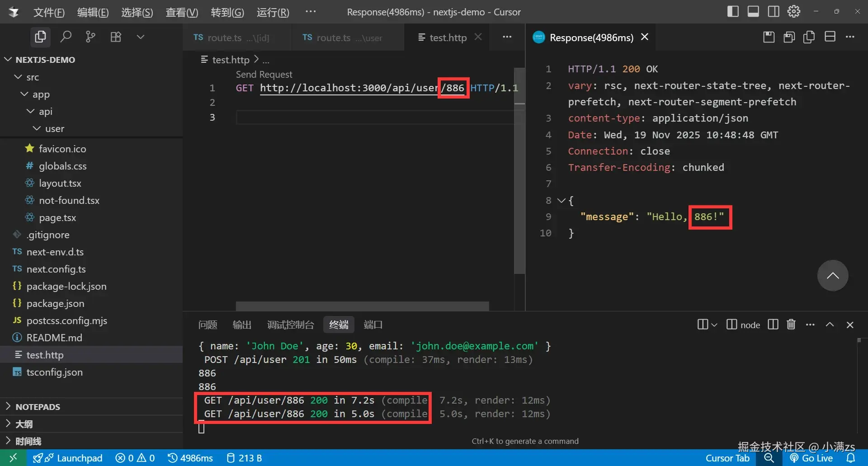Split the response editor layout icon
Viewport: 868px width, 466px height.
point(830,37)
